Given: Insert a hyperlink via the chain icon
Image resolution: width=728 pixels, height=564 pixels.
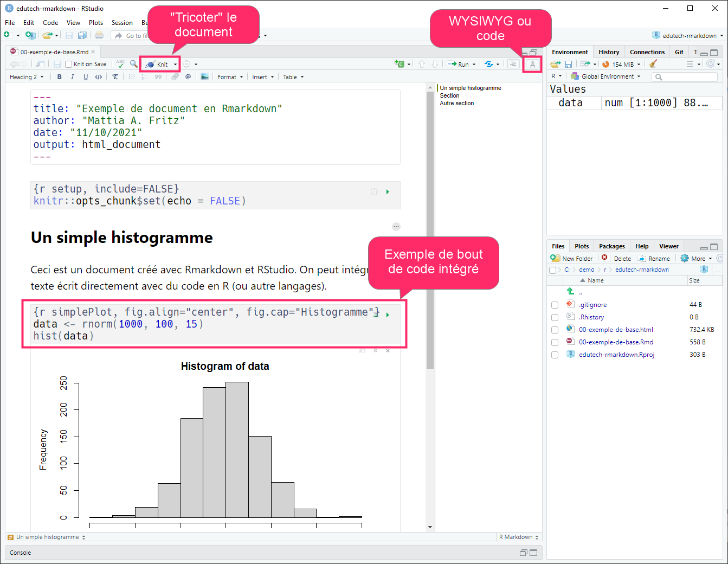Looking at the screenshot, I should [175, 77].
